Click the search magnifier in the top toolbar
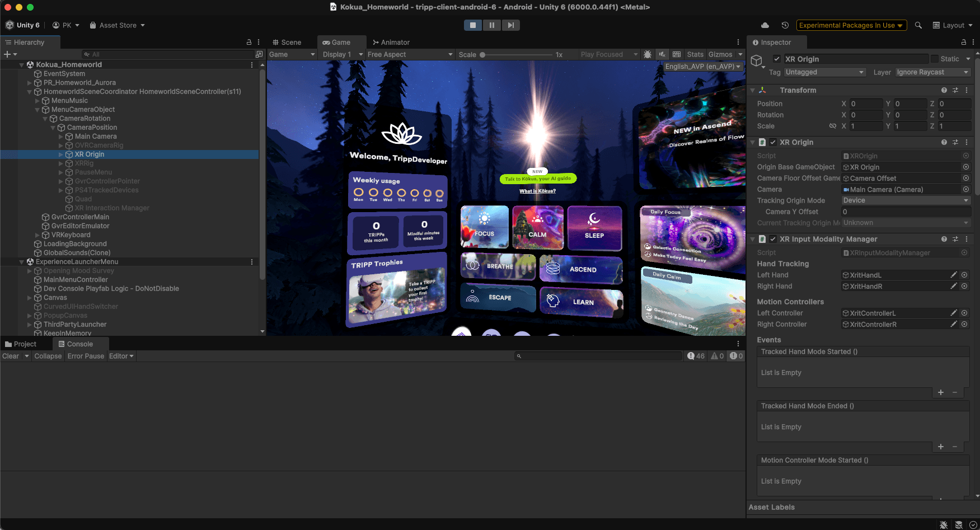The image size is (980, 530). click(x=918, y=25)
